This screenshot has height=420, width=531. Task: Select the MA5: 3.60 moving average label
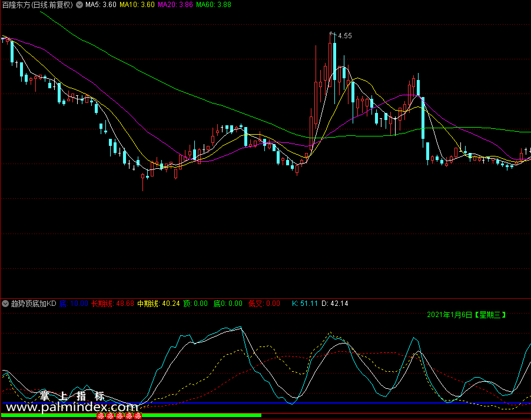101,5
